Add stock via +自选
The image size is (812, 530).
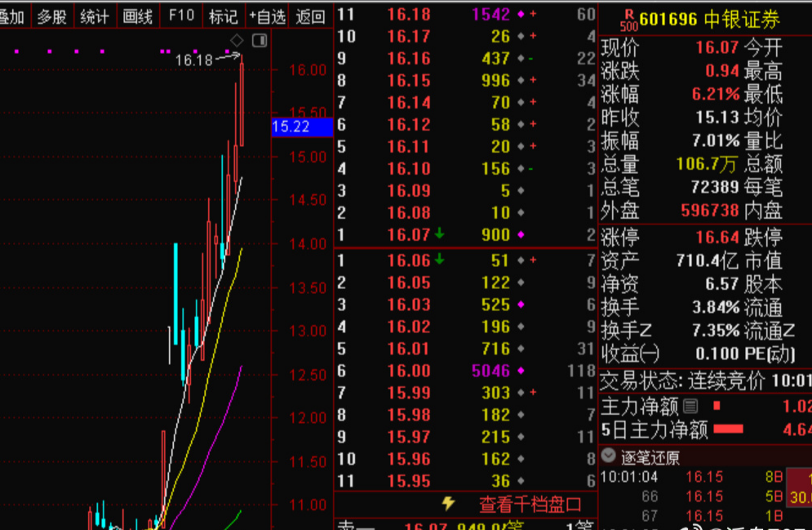click(x=267, y=16)
